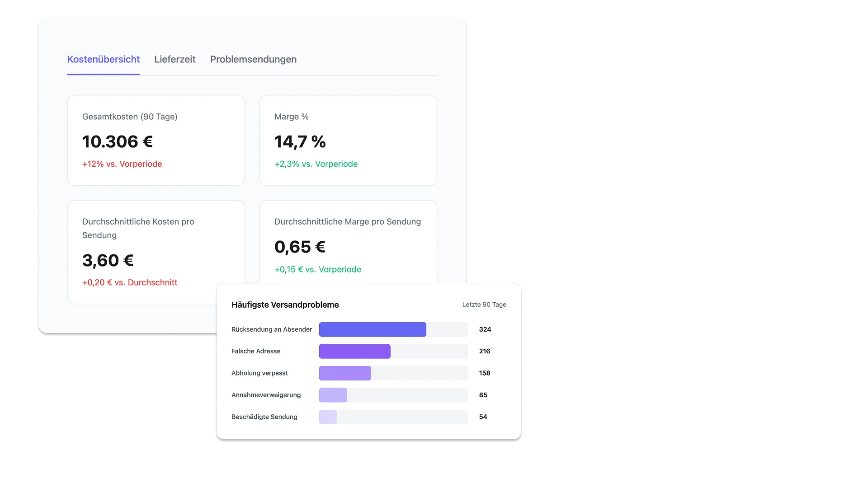Screen dimensions: 868x488
Task: Select the Annahmeverweigerung bar
Action: coord(333,395)
